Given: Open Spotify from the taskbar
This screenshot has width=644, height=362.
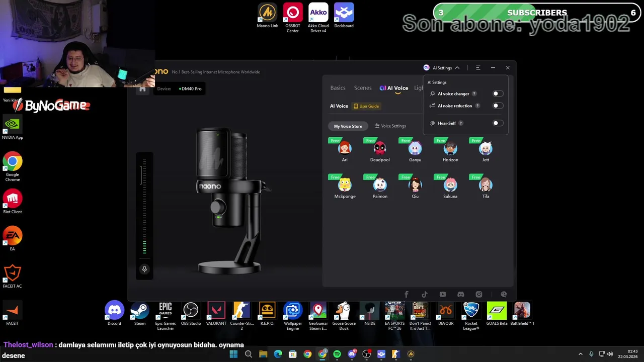Looking at the screenshot, I should point(337,354).
